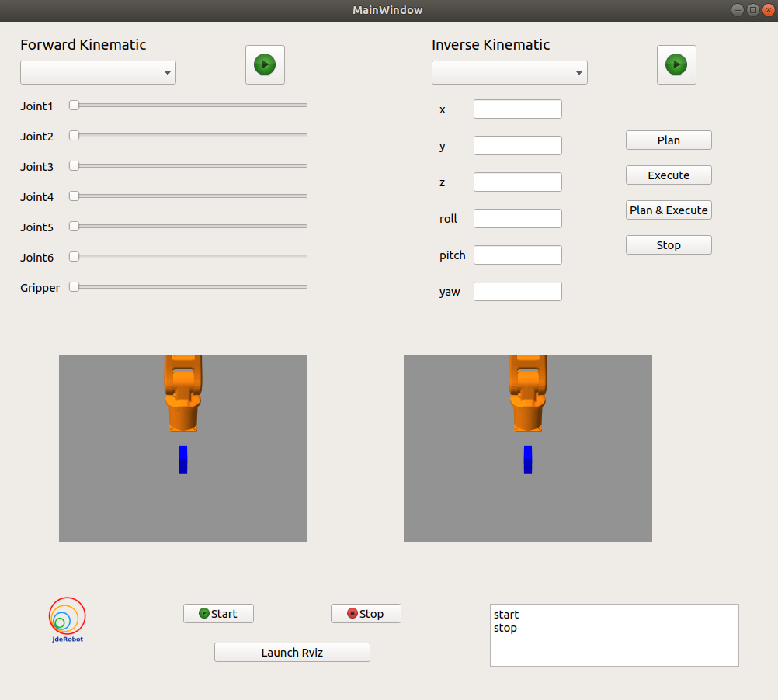Screen dimensions: 778x700
Task: Click the Launch Rviz button
Action: (x=292, y=653)
